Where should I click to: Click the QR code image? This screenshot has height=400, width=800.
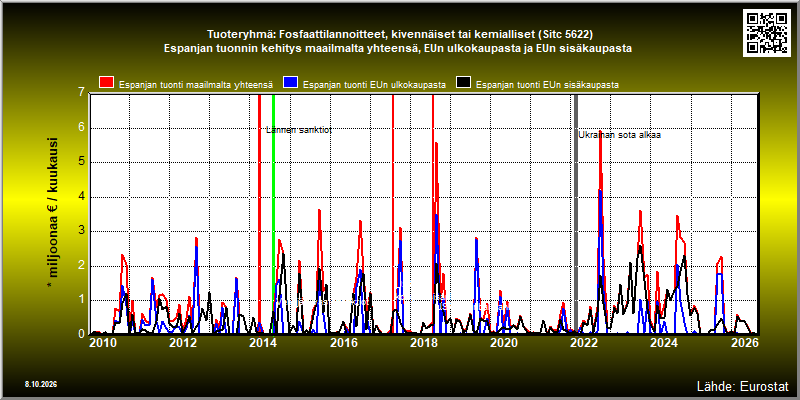(x=768, y=33)
